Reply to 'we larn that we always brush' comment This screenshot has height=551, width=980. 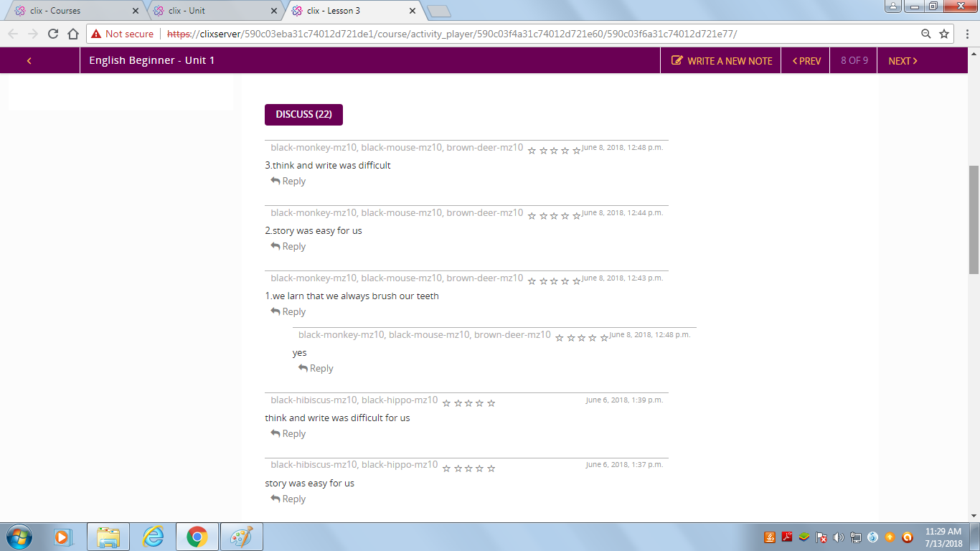tap(288, 312)
